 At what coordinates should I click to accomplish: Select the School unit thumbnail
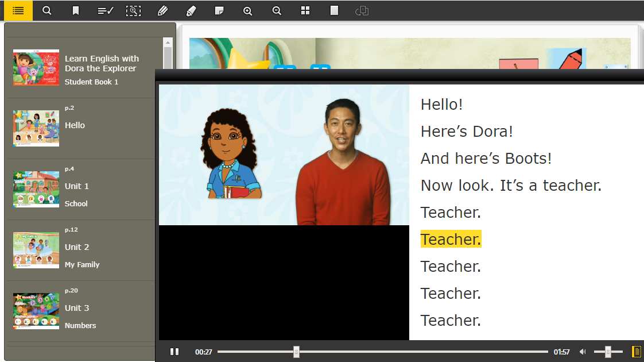[36, 189]
